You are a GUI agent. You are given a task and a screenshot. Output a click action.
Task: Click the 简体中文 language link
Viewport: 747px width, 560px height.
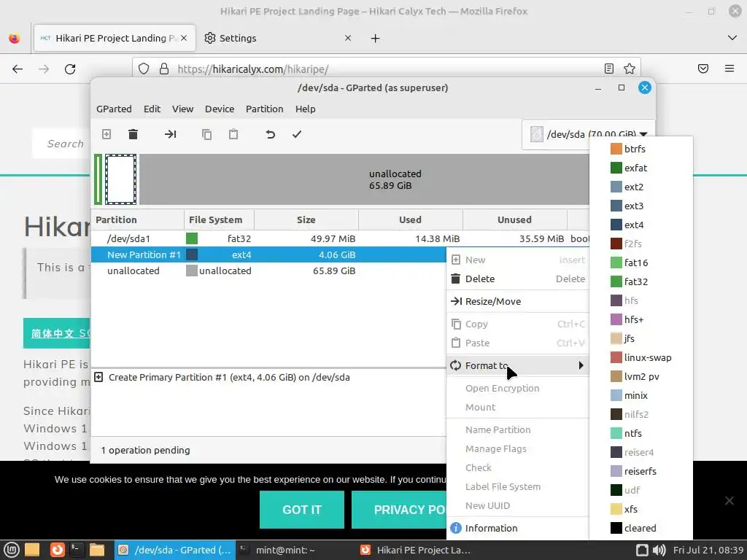click(57, 333)
